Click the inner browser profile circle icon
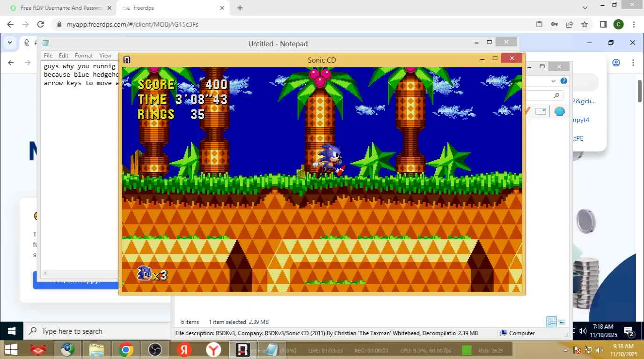 (x=616, y=63)
